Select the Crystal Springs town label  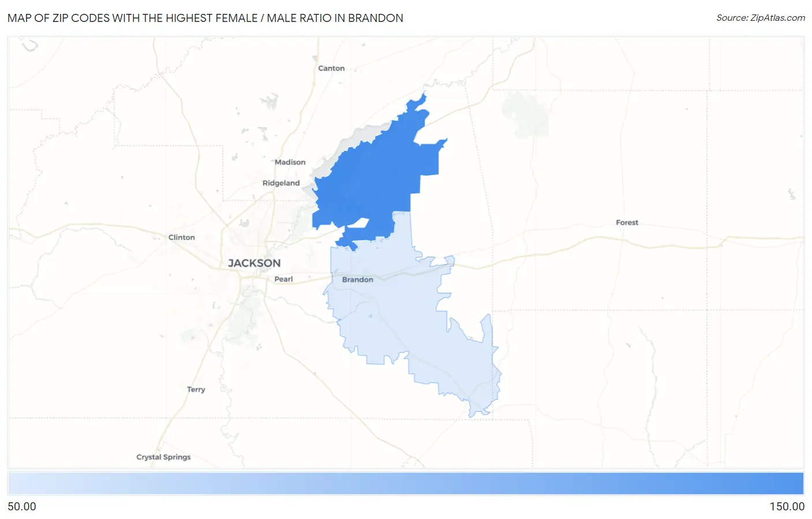(163, 457)
